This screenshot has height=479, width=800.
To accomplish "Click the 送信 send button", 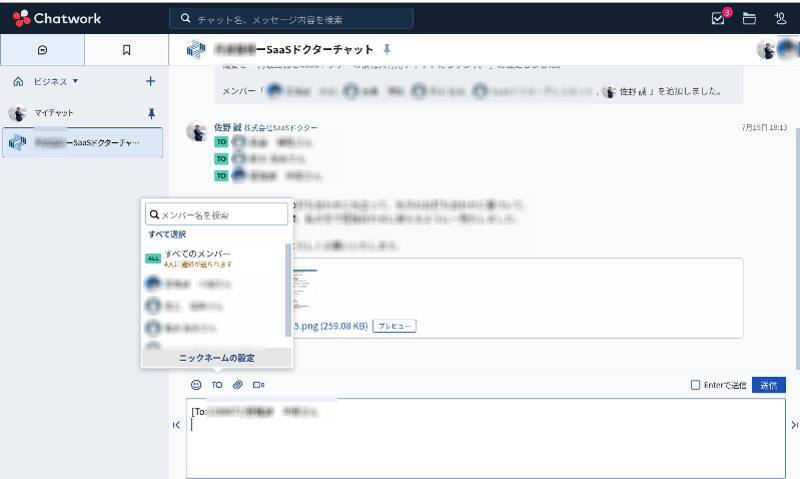I will [x=769, y=385].
